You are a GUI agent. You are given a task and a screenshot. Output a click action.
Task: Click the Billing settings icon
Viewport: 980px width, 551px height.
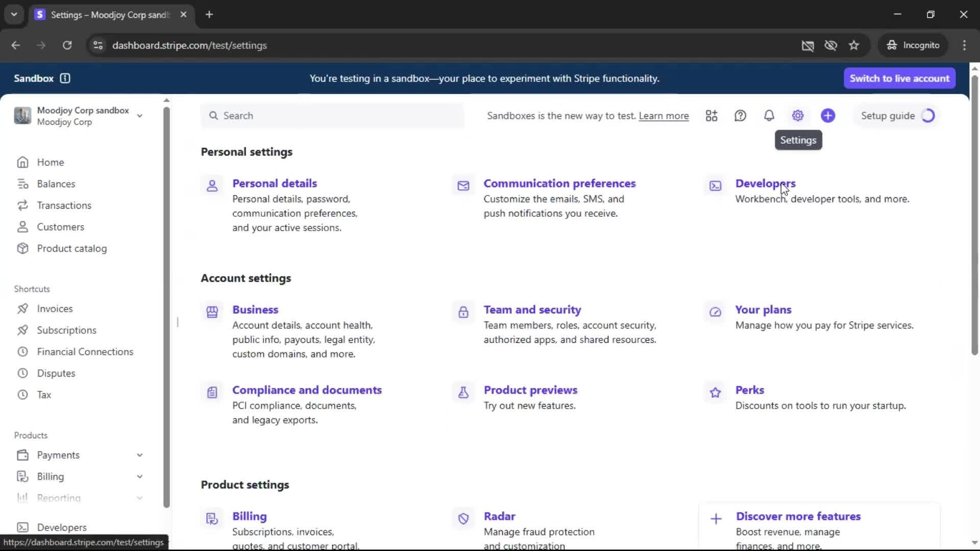(212, 519)
